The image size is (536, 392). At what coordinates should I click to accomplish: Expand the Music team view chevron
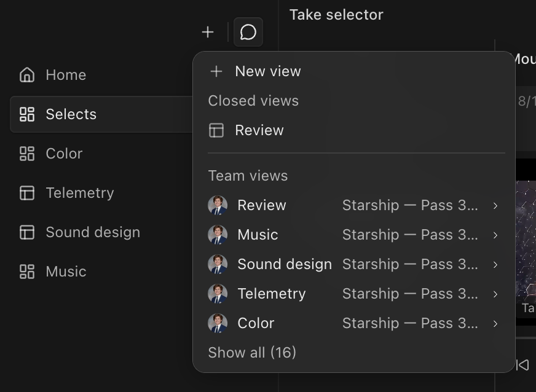point(495,235)
